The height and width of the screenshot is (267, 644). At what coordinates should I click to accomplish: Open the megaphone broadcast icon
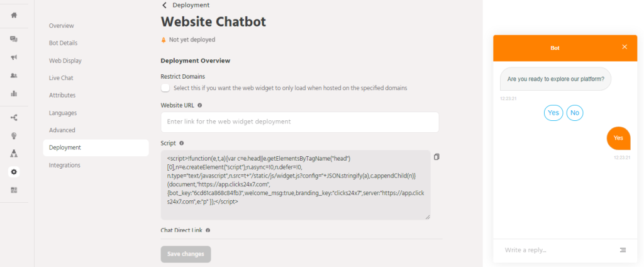(14, 57)
